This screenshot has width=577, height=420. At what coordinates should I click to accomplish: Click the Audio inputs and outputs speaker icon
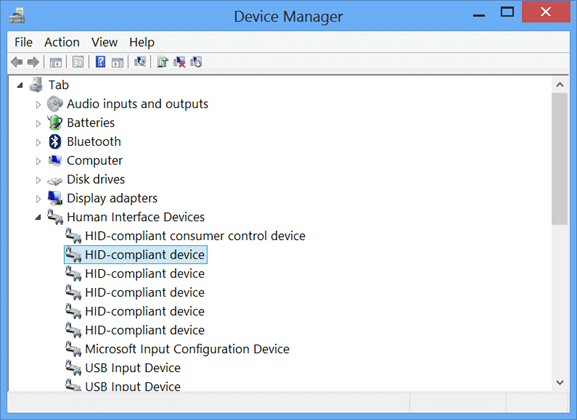(x=55, y=104)
